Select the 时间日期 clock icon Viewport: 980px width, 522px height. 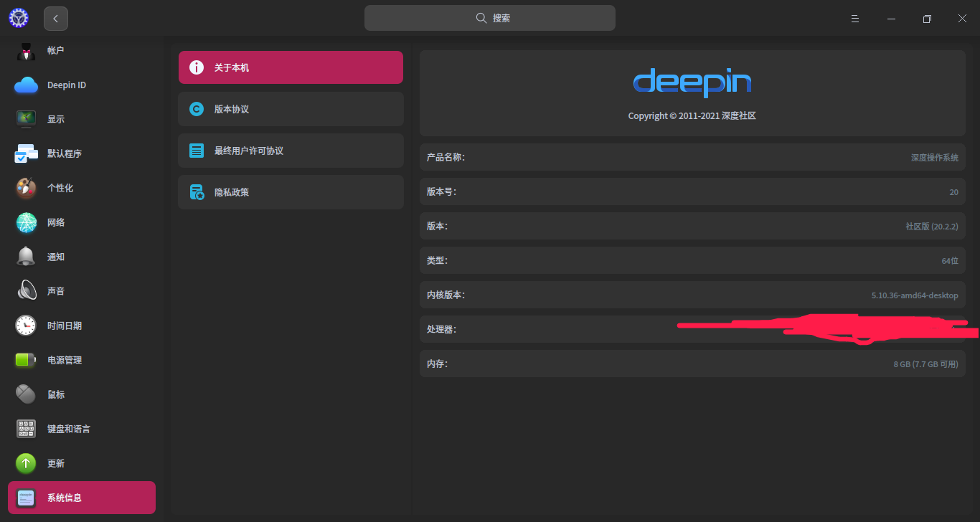27,326
